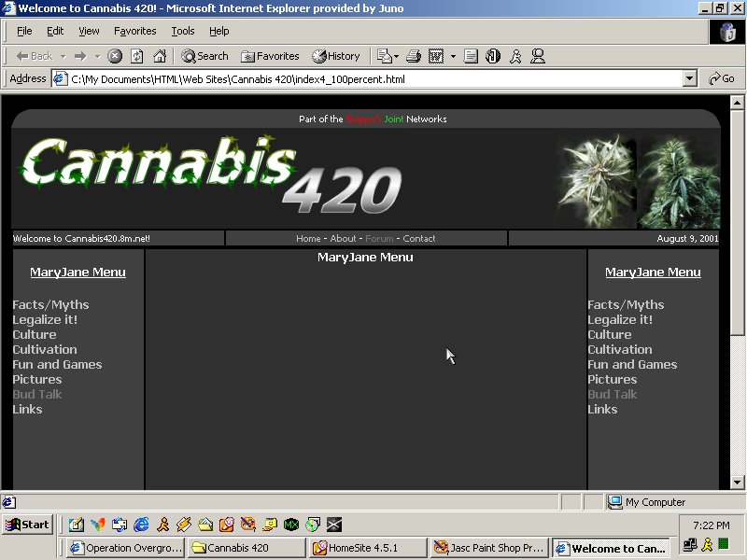Follow the Contact link in the page nav bar
Screen dimensions: 747x560
pyautogui.click(x=418, y=239)
